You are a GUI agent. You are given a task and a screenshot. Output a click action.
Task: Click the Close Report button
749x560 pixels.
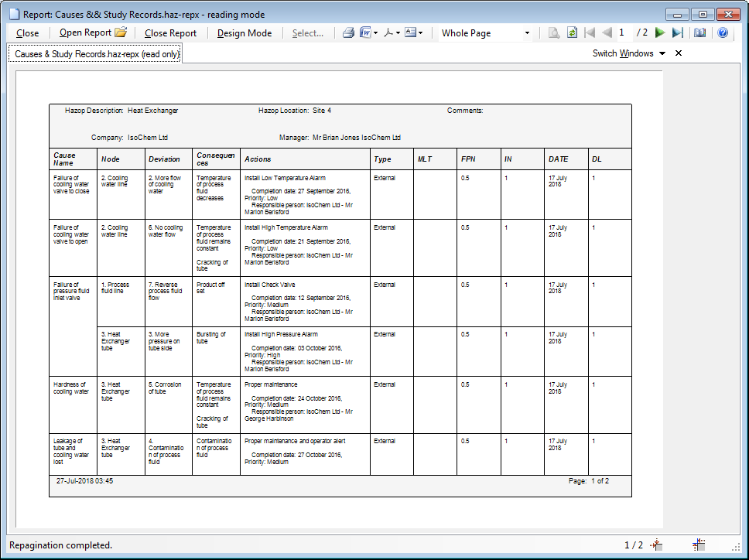click(170, 33)
